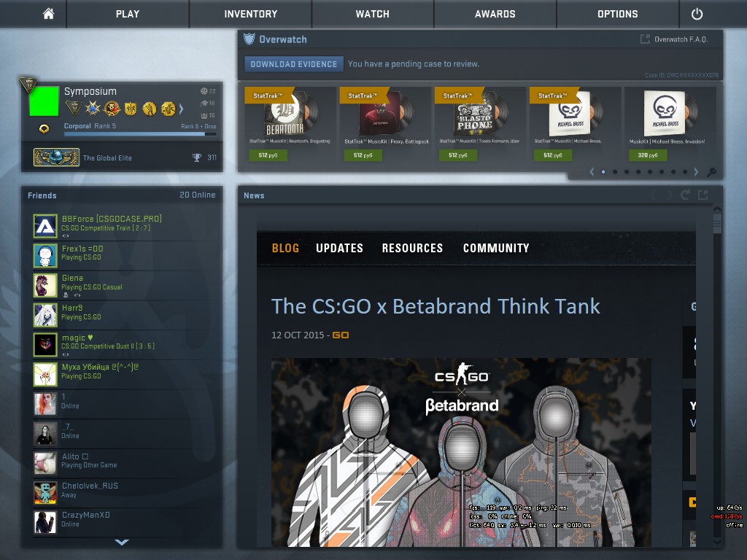Click the Corporal rank coin icon
This screenshot has width=747, height=560.
[x=44, y=128]
